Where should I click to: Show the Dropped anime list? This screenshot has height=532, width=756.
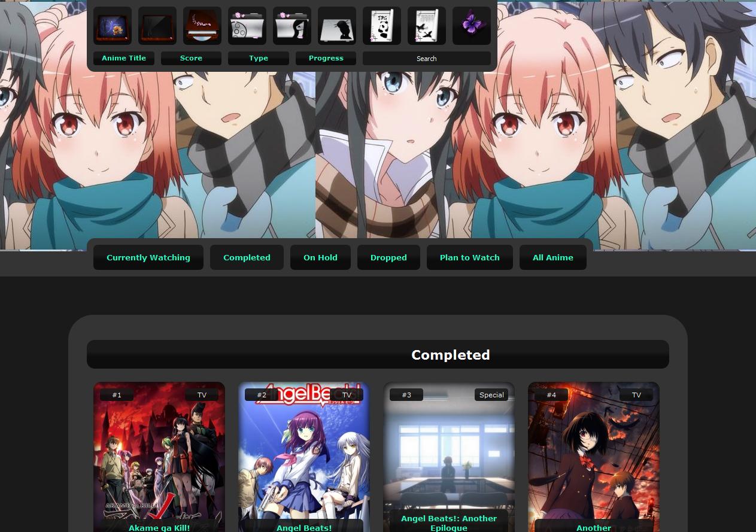point(388,257)
